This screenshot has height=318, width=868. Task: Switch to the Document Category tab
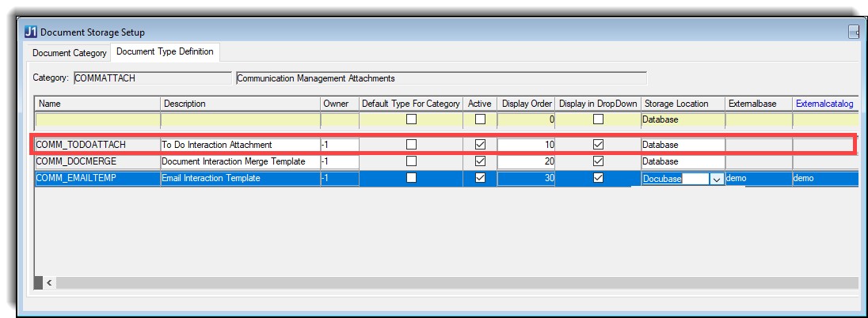pyautogui.click(x=69, y=53)
